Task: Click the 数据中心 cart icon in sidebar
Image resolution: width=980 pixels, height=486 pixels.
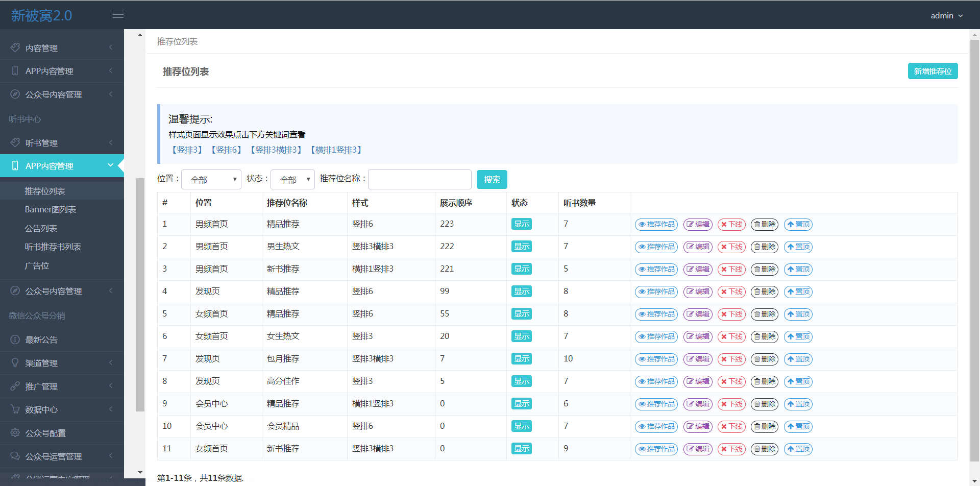Action: pos(15,410)
